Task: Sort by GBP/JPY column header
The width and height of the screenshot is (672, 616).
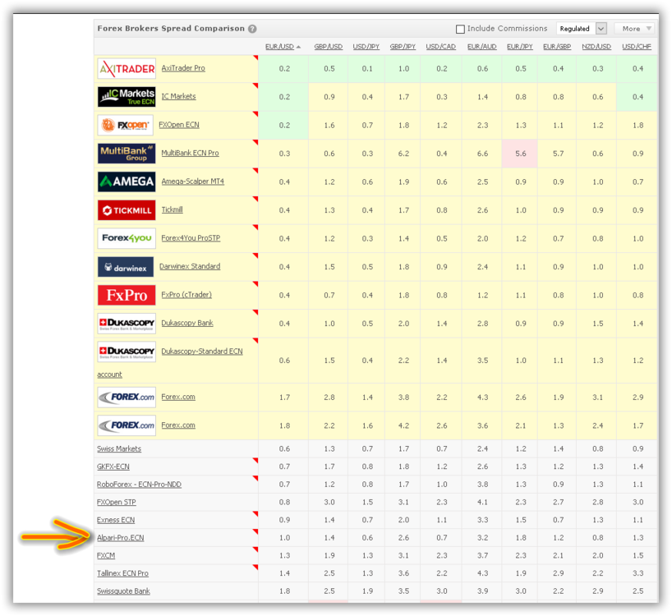Action: pyautogui.click(x=403, y=47)
